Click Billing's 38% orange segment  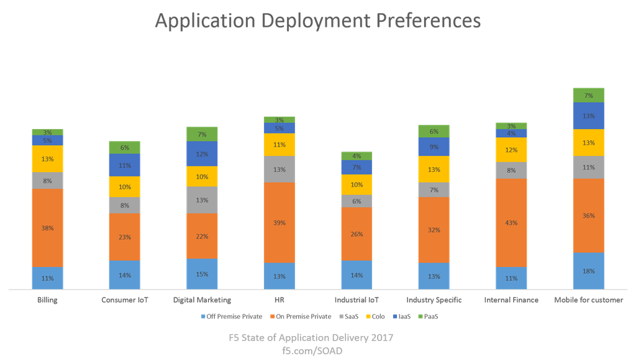(47, 227)
